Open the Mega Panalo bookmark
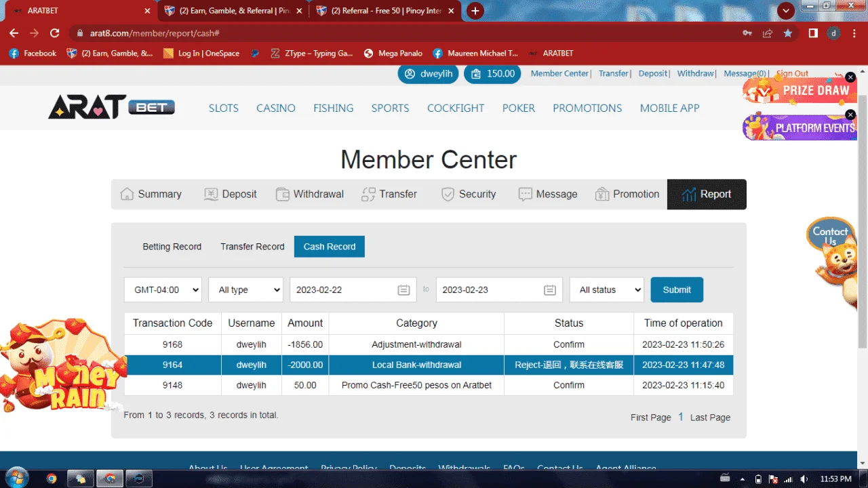 click(393, 53)
